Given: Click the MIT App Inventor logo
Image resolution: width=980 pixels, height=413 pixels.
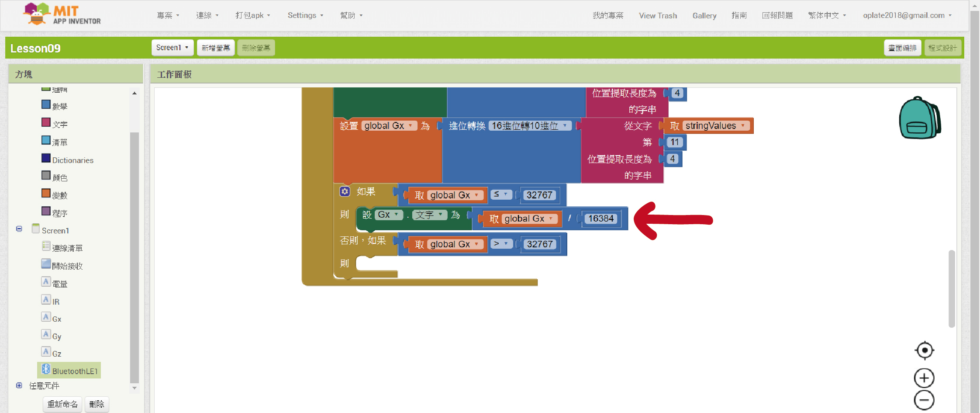Looking at the screenshot, I should (x=62, y=14).
